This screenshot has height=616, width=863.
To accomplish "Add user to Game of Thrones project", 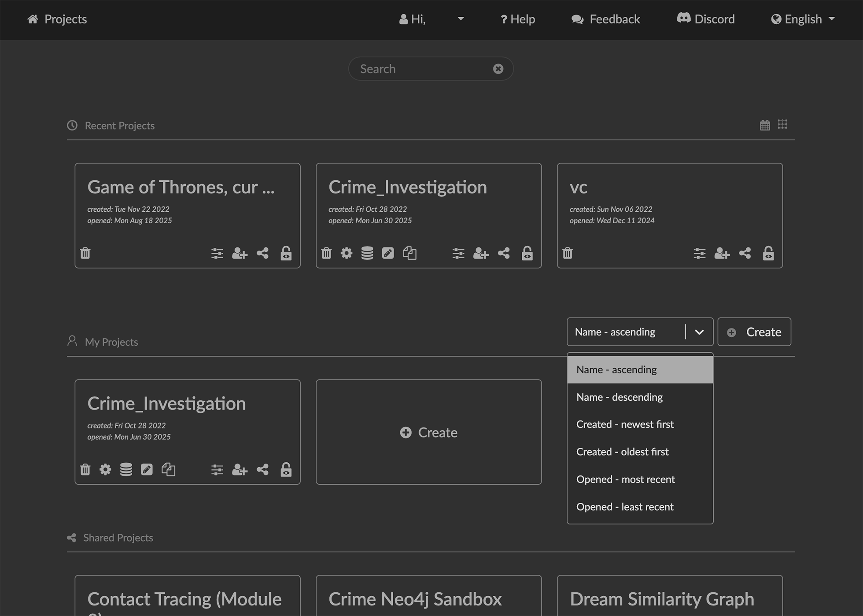I will [x=240, y=253].
